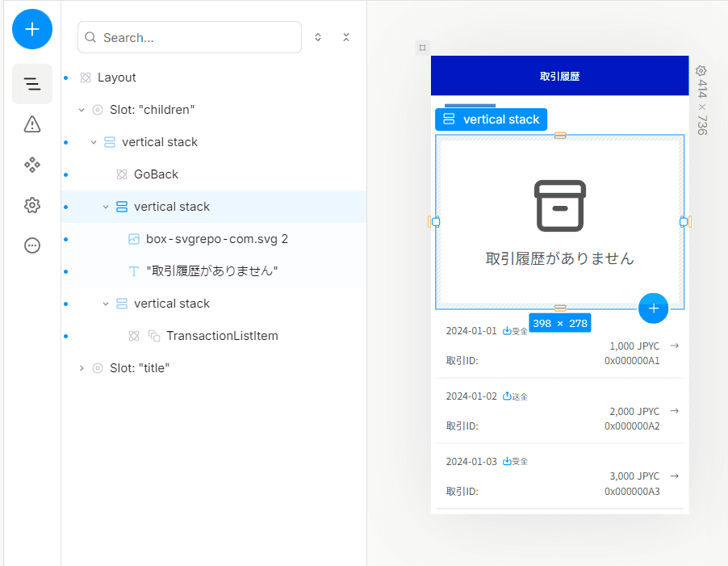The image size is (728, 566).
Task: Collapse the vertical stack containing TransactionListItem
Action: tap(106, 304)
